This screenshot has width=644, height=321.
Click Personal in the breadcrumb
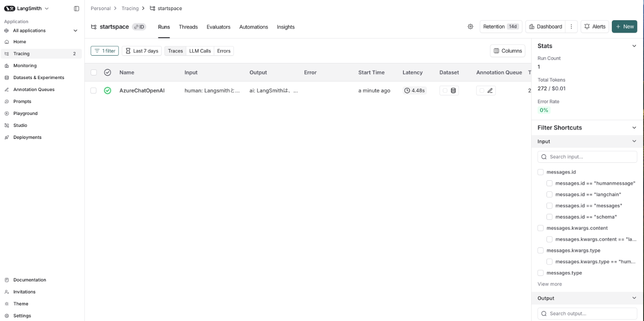(101, 8)
